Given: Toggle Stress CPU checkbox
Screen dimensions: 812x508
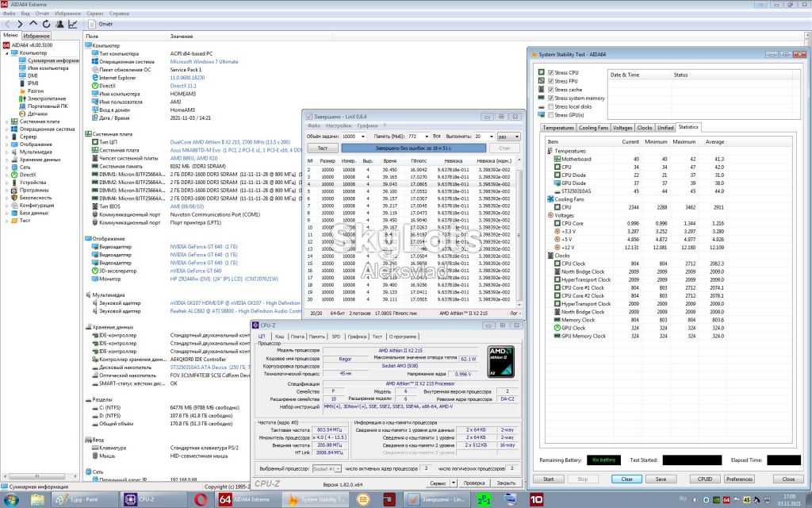Looking at the screenshot, I should (550, 72).
